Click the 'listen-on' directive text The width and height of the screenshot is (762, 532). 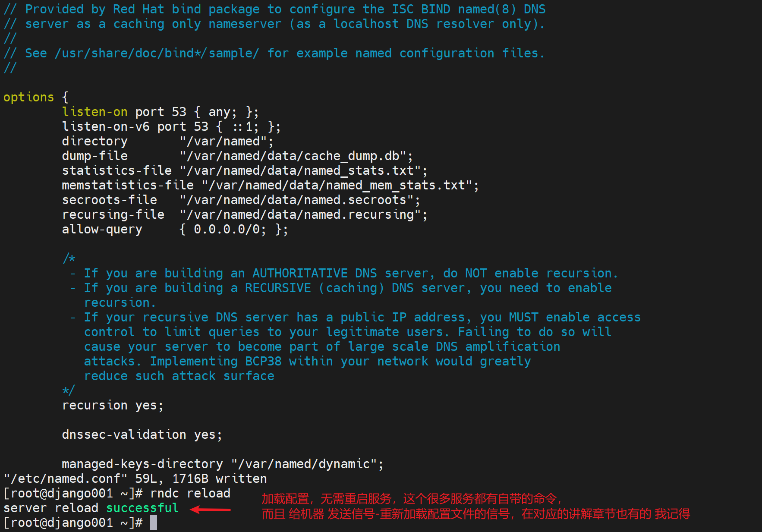[94, 112]
